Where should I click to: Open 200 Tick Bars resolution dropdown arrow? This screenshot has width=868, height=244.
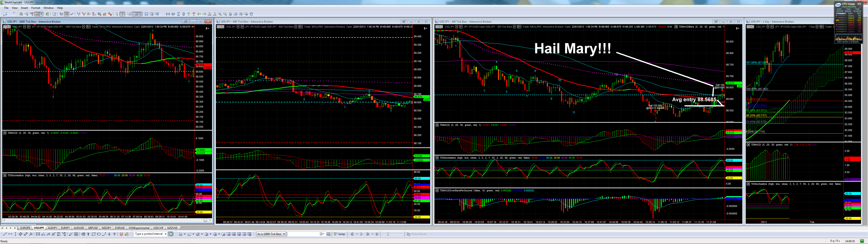[x=514, y=27]
